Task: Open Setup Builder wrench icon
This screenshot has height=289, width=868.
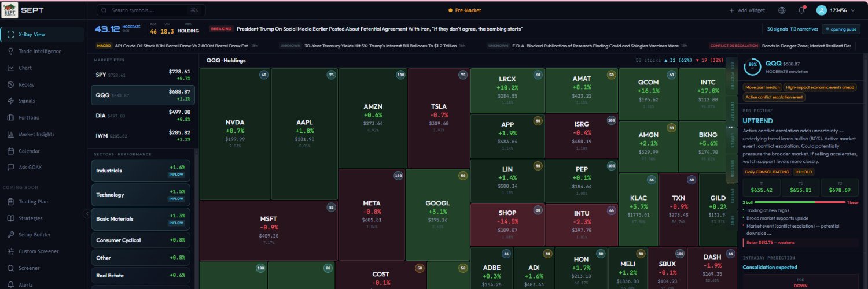Action: (11, 235)
